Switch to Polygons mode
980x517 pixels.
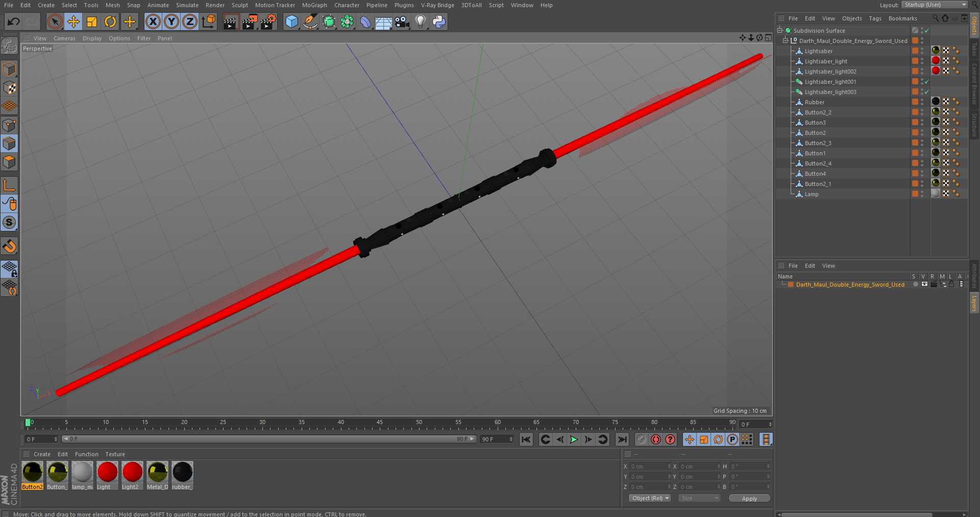click(x=9, y=162)
